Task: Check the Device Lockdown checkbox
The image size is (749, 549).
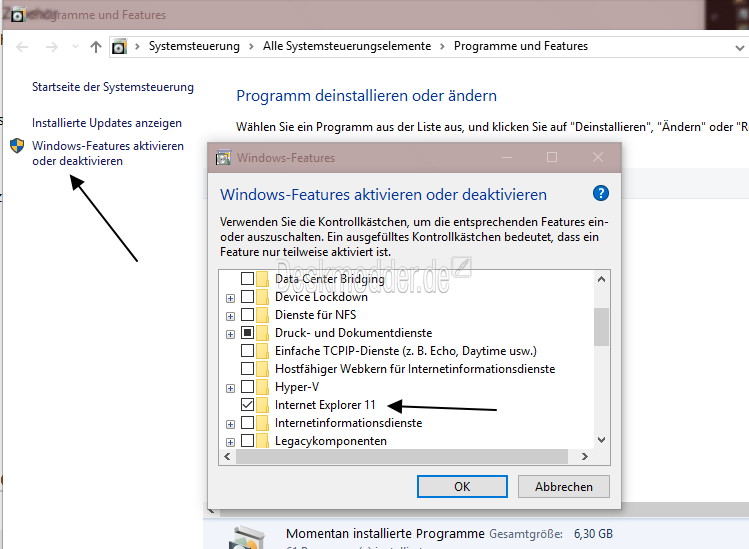Action: tap(247, 296)
